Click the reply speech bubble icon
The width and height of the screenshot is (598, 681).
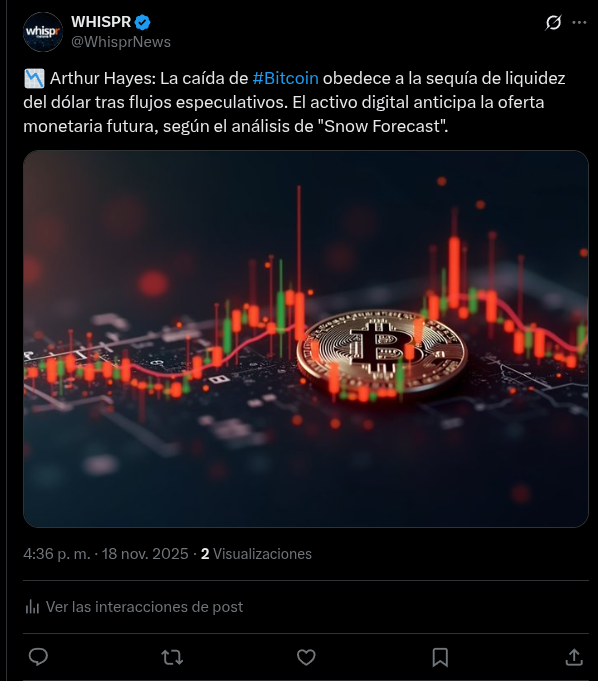tap(38, 657)
